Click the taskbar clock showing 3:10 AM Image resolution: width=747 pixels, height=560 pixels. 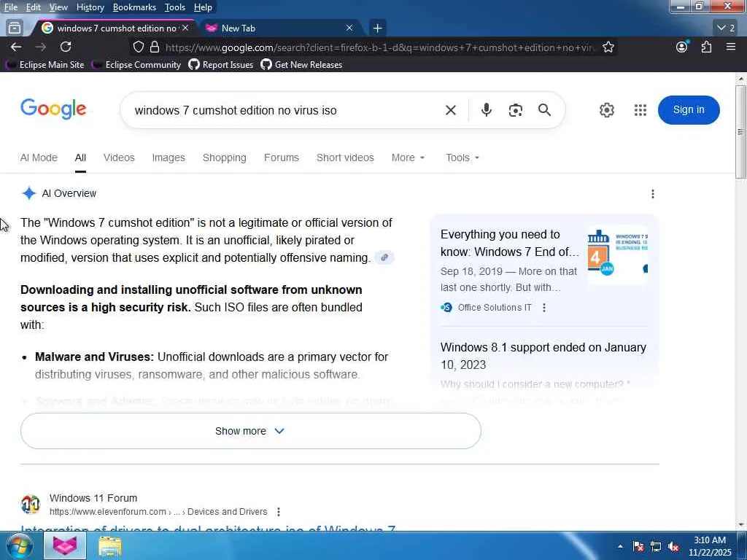click(709, 546)
